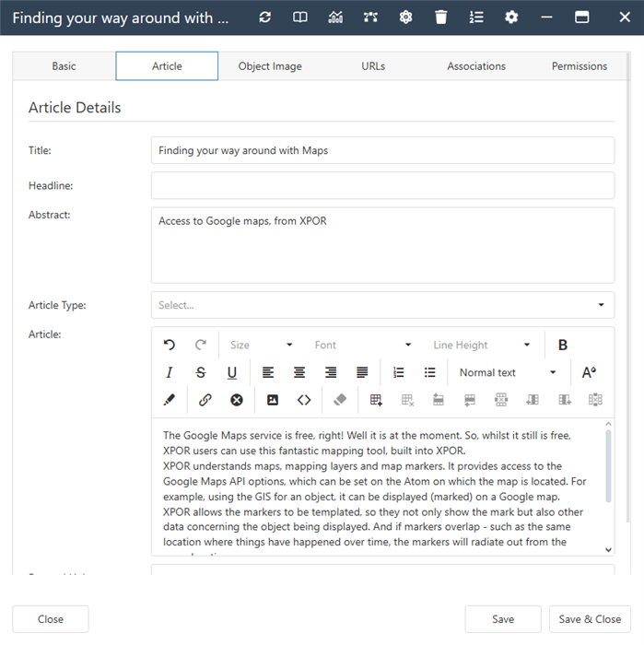The height and width of the screenshot is (645, 644).
Task: Undo the last edit in article editor
Action: point(169,345)
